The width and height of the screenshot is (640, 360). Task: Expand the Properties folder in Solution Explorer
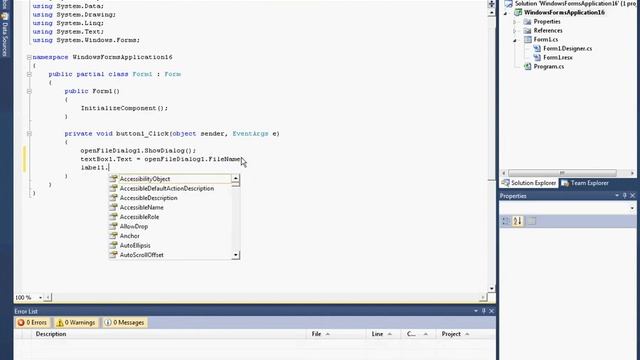click(x=515, y=22)
